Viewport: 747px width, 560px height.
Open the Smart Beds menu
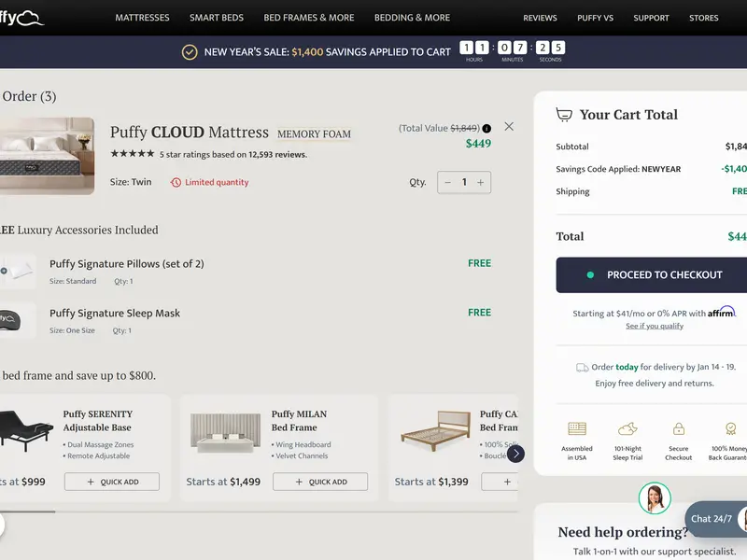pyautogui.click(x=217, y=18)
